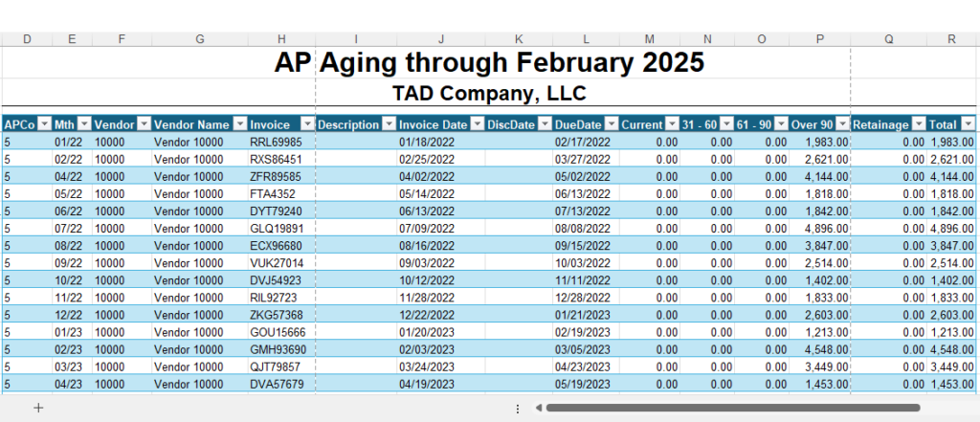Screen dimensions: 980x422
Task: Open the Invoice column filter arrow
Action: [307, 124]
